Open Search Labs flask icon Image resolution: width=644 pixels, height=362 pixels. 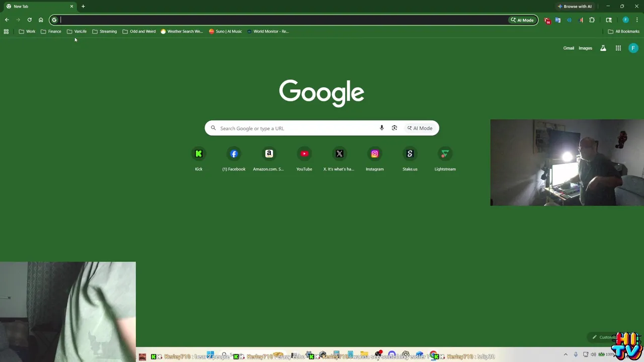pos(603,48)
